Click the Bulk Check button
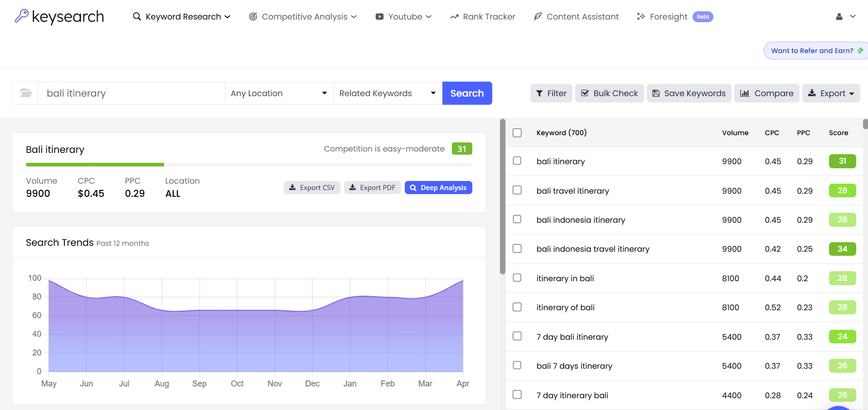868x410 pixels. 609,93
